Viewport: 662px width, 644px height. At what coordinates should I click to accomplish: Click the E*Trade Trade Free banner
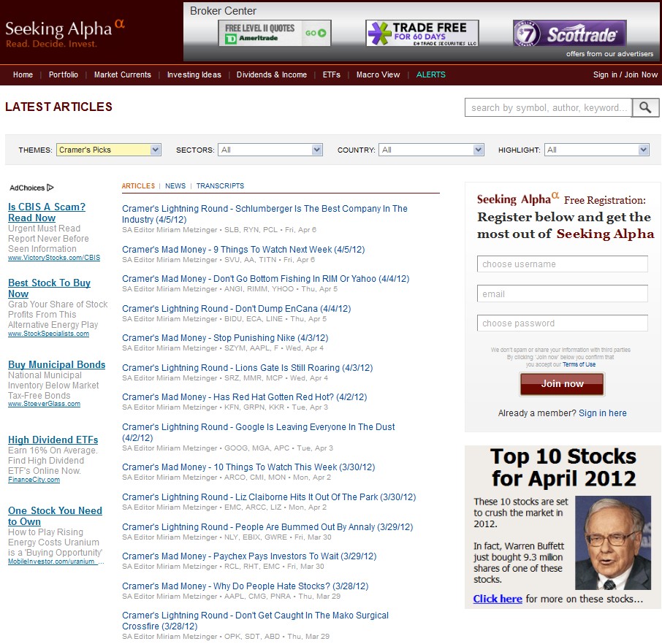point(422,33)
